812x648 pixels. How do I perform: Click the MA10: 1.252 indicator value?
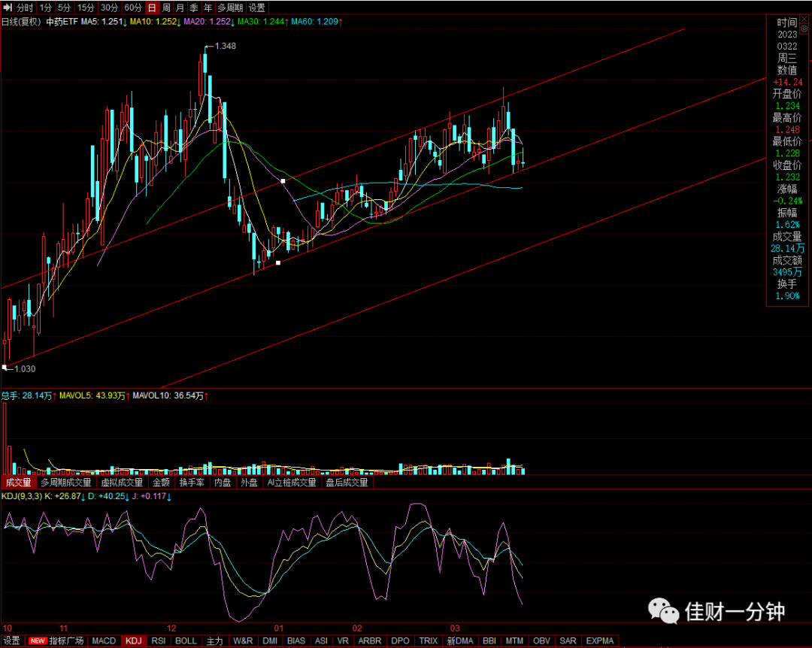tap(156, 22)
